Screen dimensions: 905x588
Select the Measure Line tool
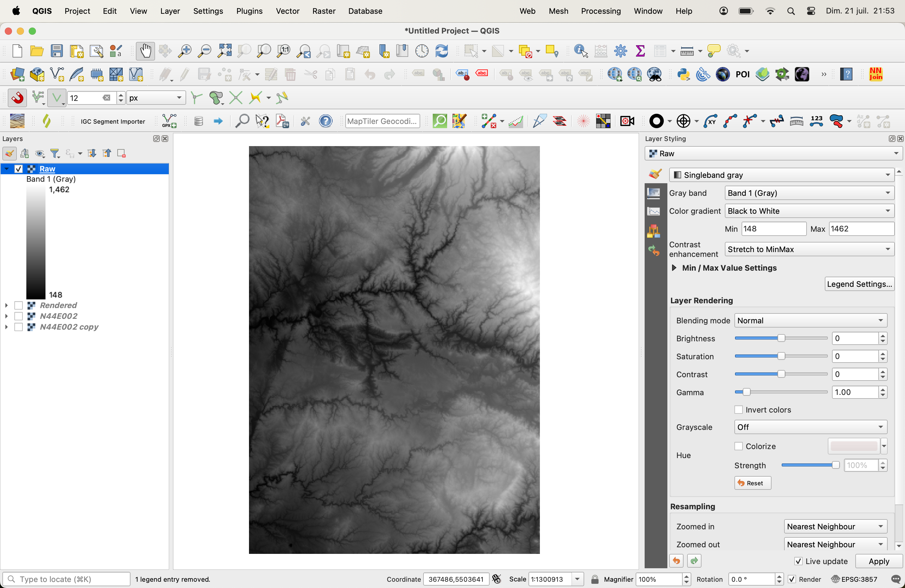pos(686,51)
